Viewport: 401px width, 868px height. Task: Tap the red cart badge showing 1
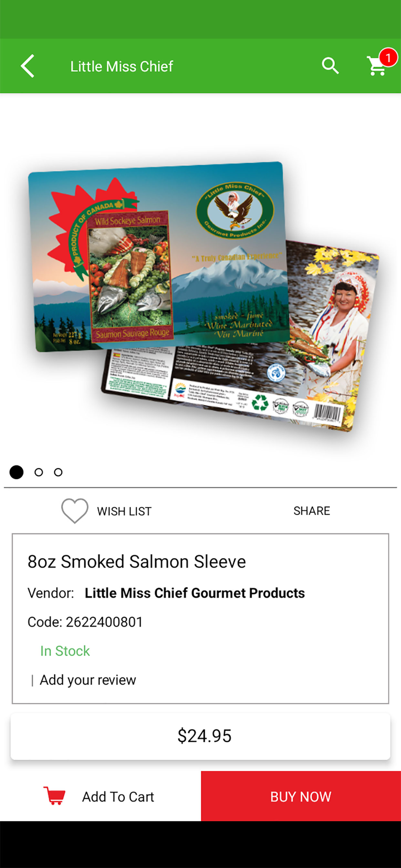coord(388,58)
